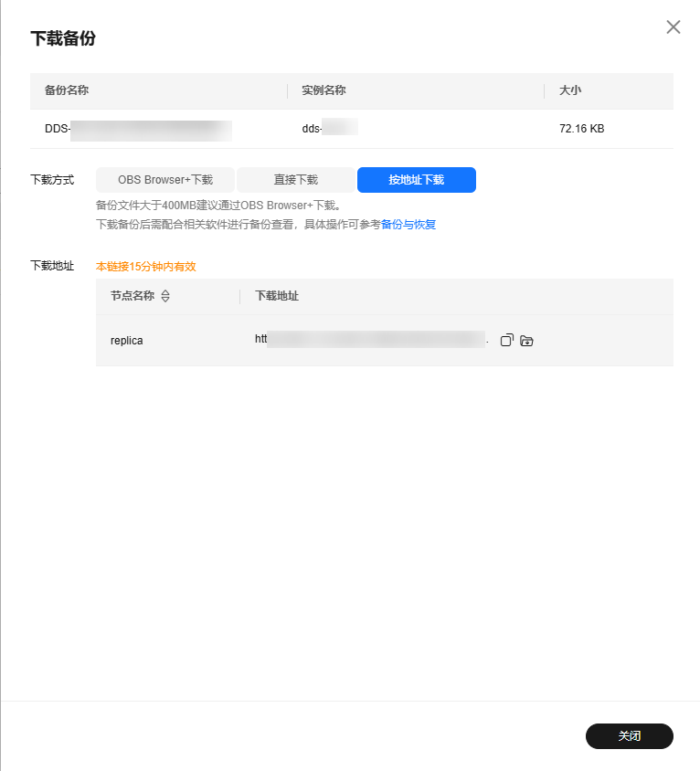Click the 备份名称 column header

pos(67,90)
